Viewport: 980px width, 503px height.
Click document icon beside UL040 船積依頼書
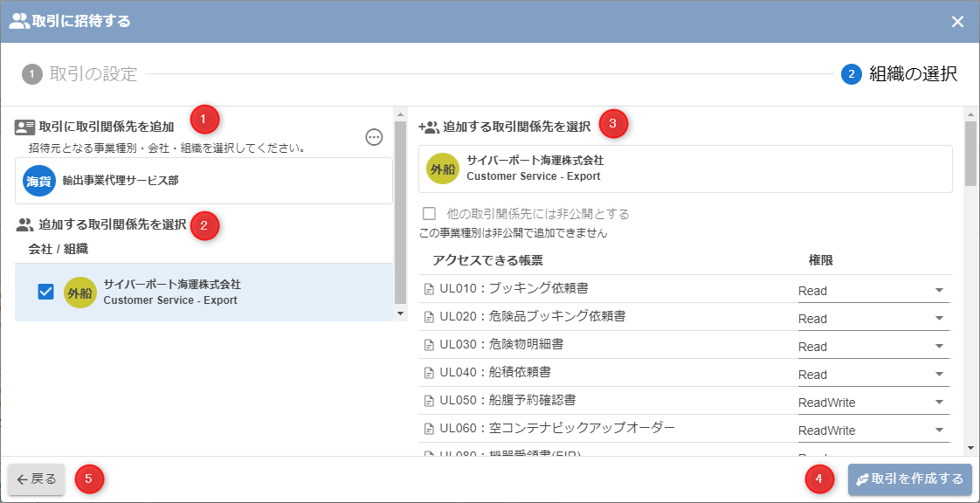click(429, 373)
